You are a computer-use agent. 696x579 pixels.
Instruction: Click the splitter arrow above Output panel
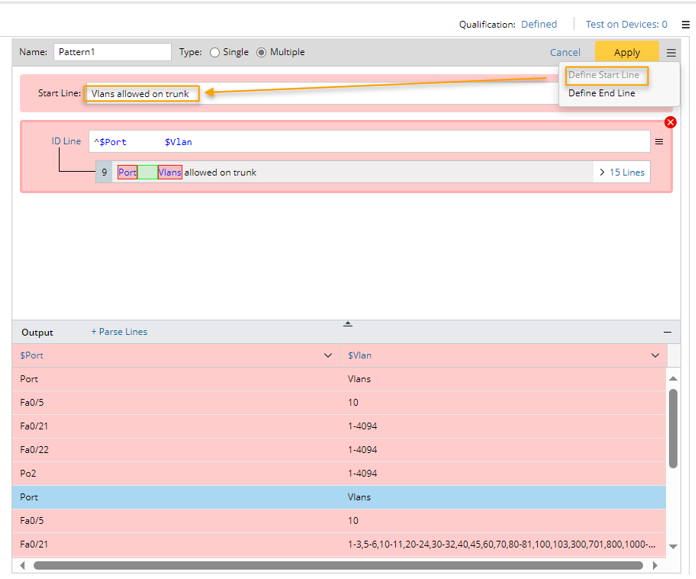pyautogui.click(x=348, y=323)
